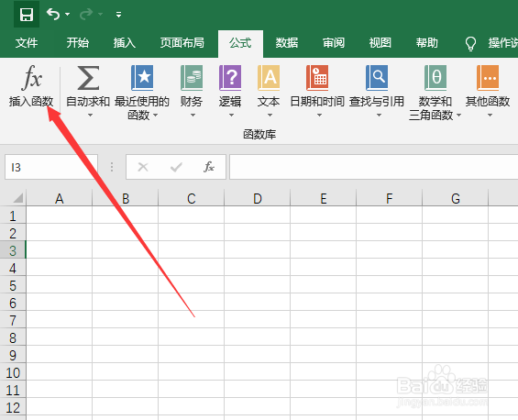Switch to the 页面布局 ribbon tab
The width and height of the screenshot is (518, 420).
tap(182, 42)
